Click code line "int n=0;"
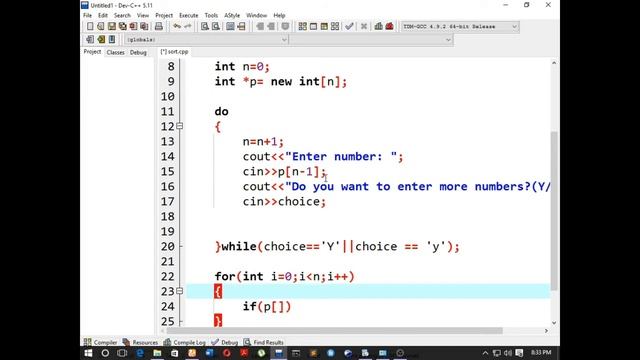Image resolution: width=640 pixels, height=360 pixels. click(x=242, y=67)
